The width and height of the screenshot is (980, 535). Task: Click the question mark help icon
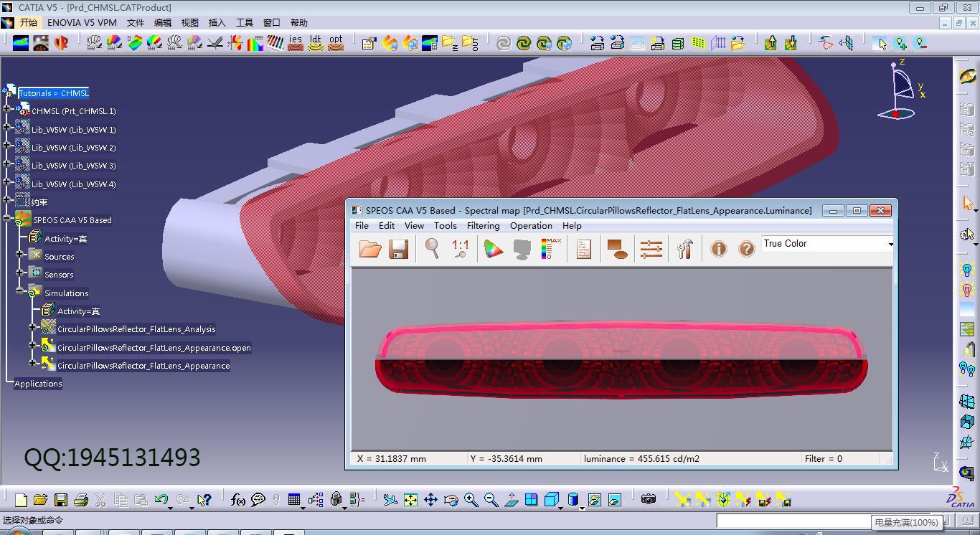(x=746, y=249)
